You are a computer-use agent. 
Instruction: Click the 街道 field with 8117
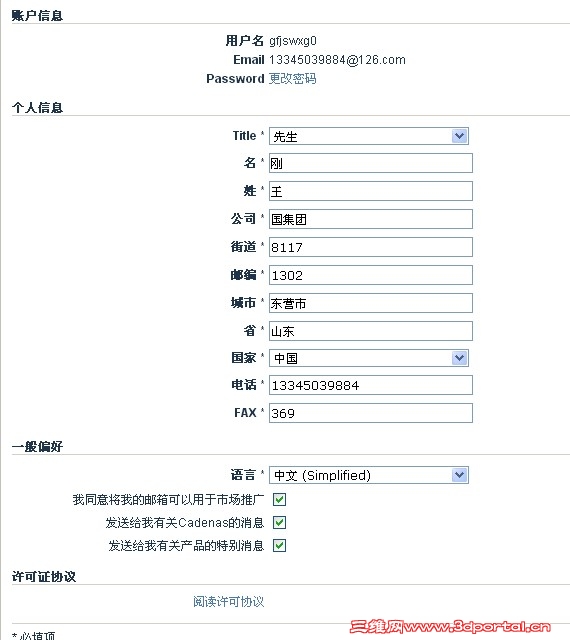[x=371, y=247]
